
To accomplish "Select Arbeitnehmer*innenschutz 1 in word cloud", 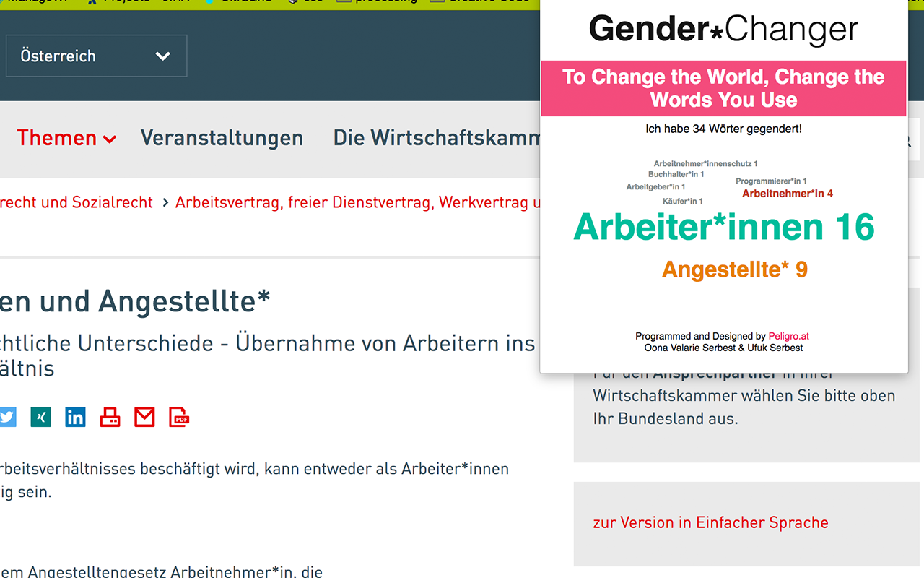I will tap(705, 164).
